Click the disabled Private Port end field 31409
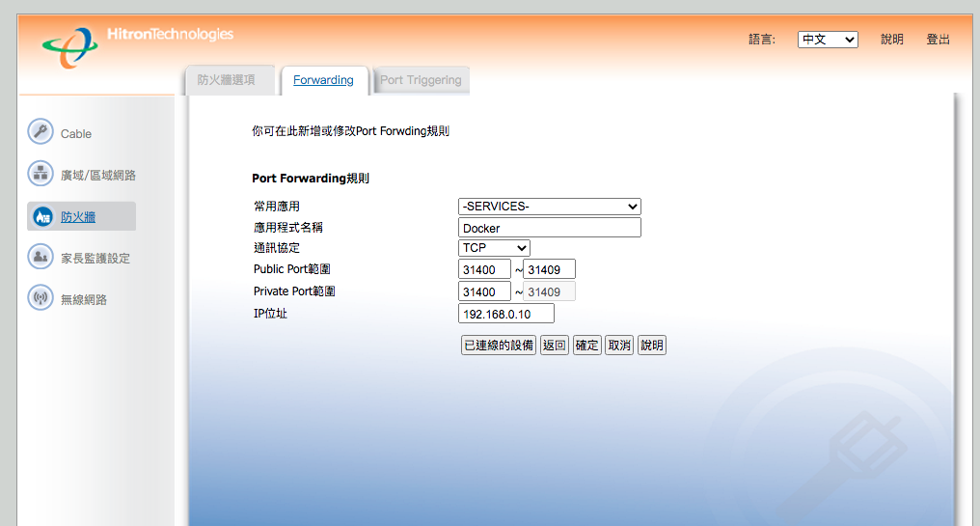This screenshot has height=526, width=980. pyautogui.click(x=549, y=291)
